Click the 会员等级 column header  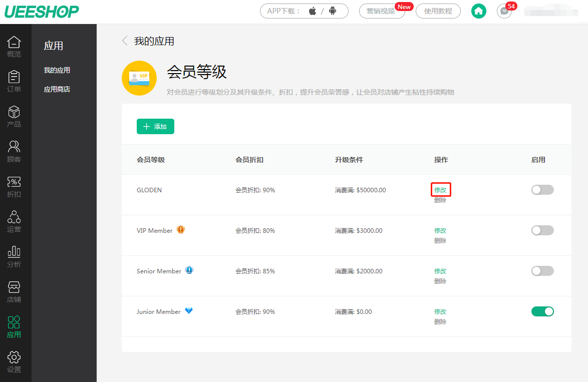point(151,160)
